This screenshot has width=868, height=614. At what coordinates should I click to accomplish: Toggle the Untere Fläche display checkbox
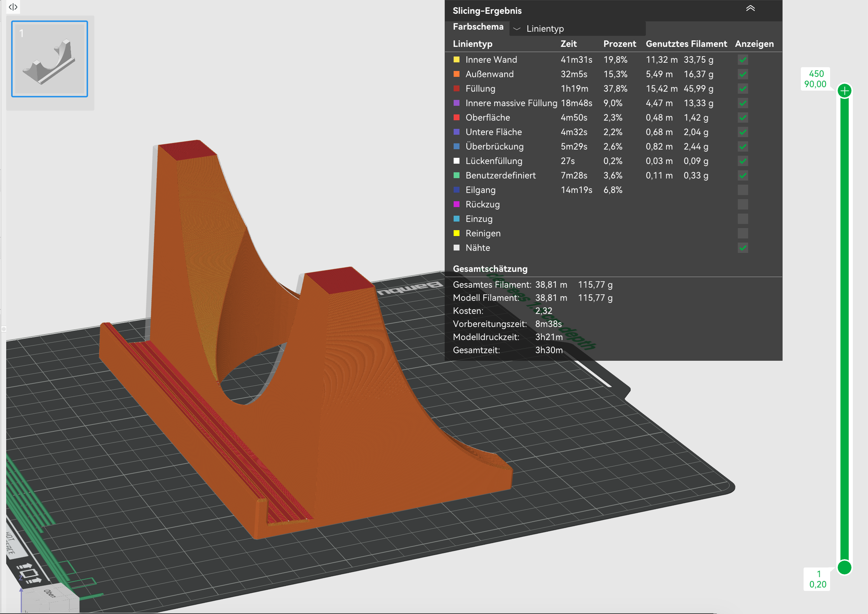point(743,132)
